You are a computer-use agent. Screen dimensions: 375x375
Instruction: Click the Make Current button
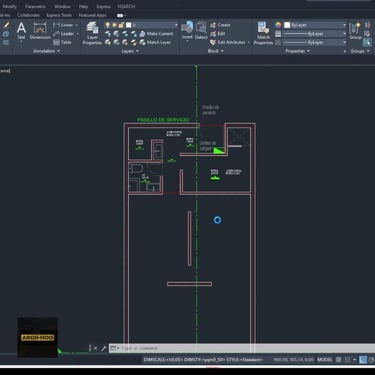(156, 34)
